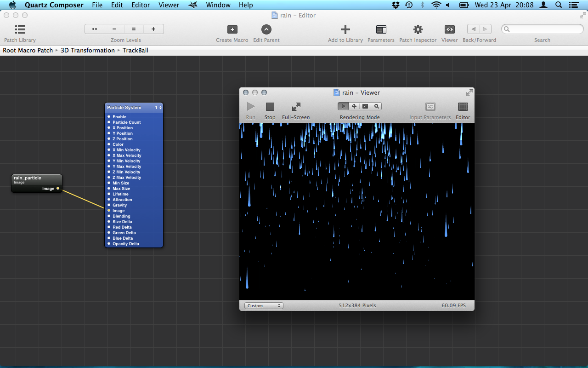Select the first rendering mode button
This screenshot has height=368, width=588.
pos(343,106)
